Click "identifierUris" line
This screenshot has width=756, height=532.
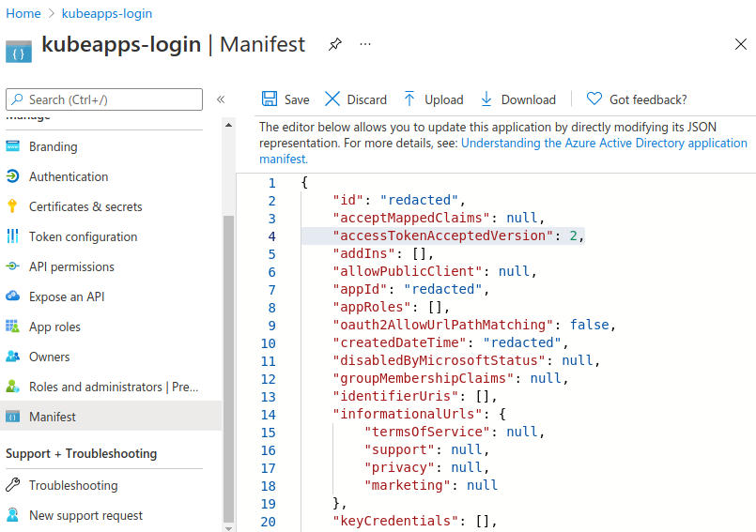point(414,396)
